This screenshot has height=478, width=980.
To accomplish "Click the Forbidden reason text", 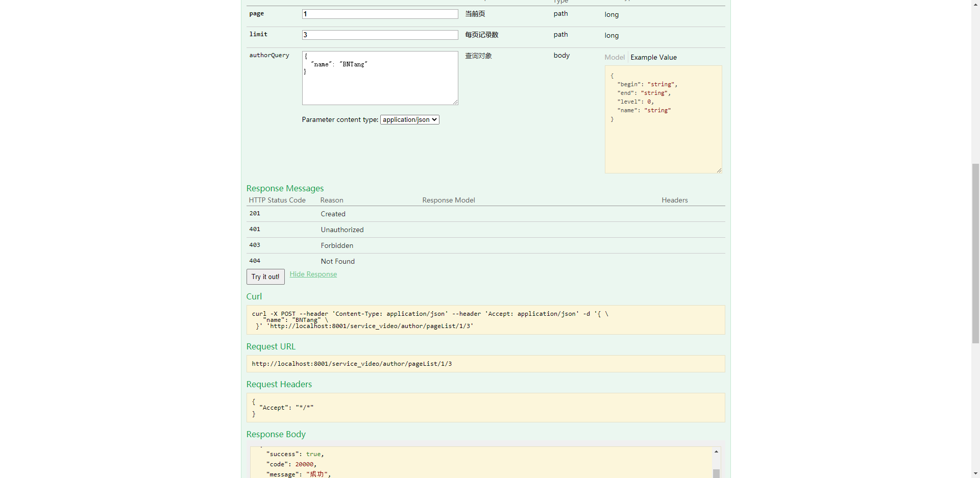I will tap(337, 245).
